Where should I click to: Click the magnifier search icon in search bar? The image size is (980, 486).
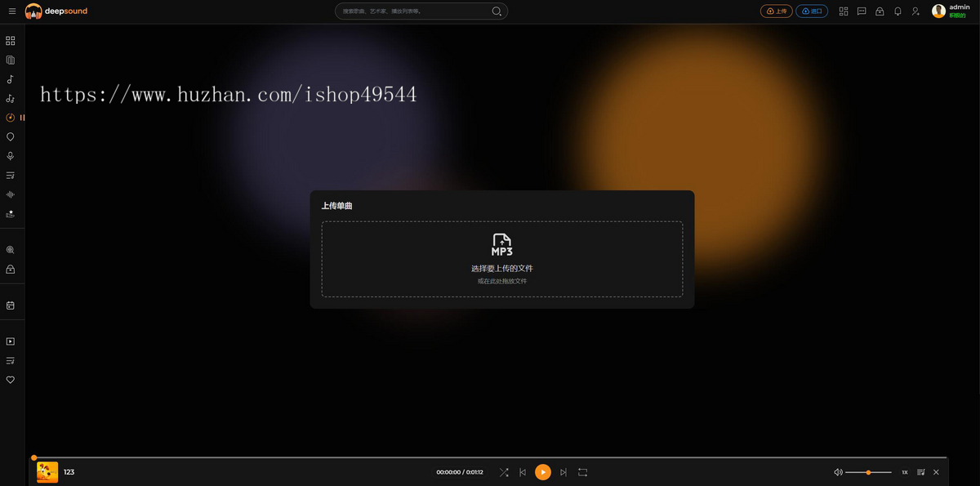[497, 11]
